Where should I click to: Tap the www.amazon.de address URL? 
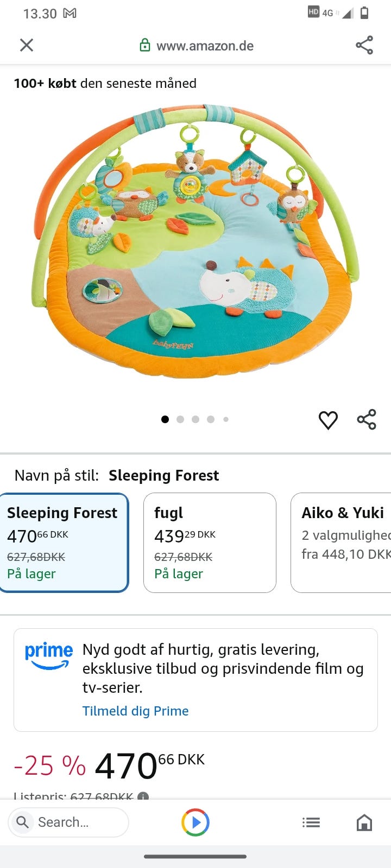[205, 46]
